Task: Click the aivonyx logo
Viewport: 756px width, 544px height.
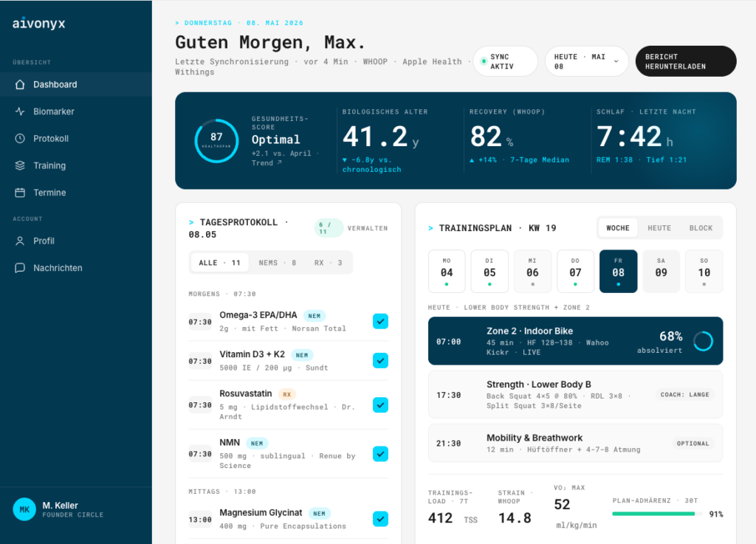Action: [38, 23]
